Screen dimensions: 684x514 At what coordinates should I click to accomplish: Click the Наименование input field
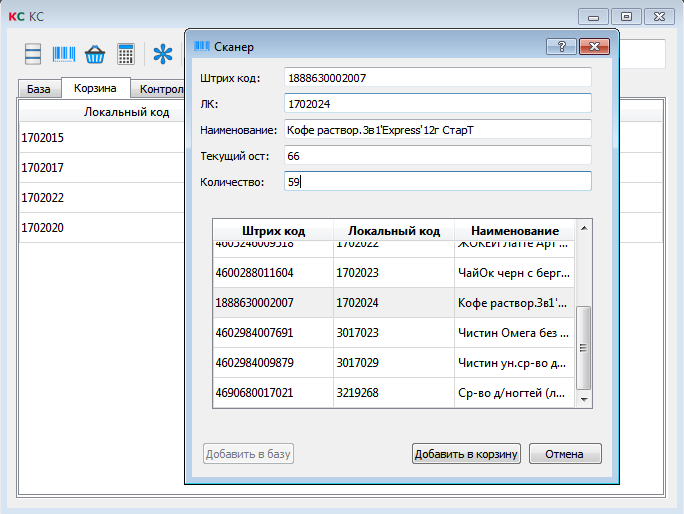tap(438, 130)
